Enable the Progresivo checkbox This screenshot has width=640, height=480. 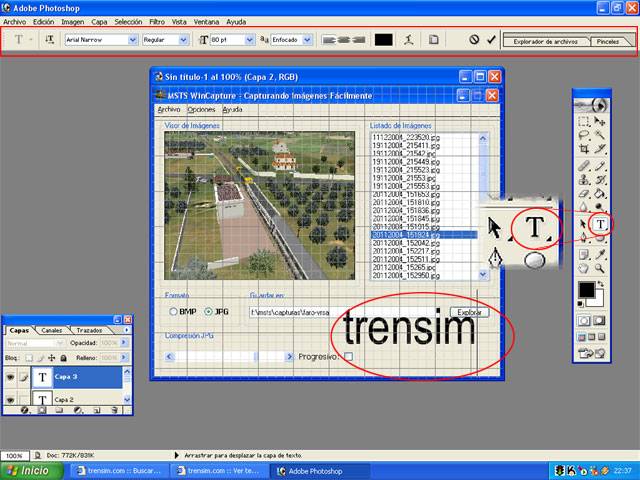click(348, 356)
